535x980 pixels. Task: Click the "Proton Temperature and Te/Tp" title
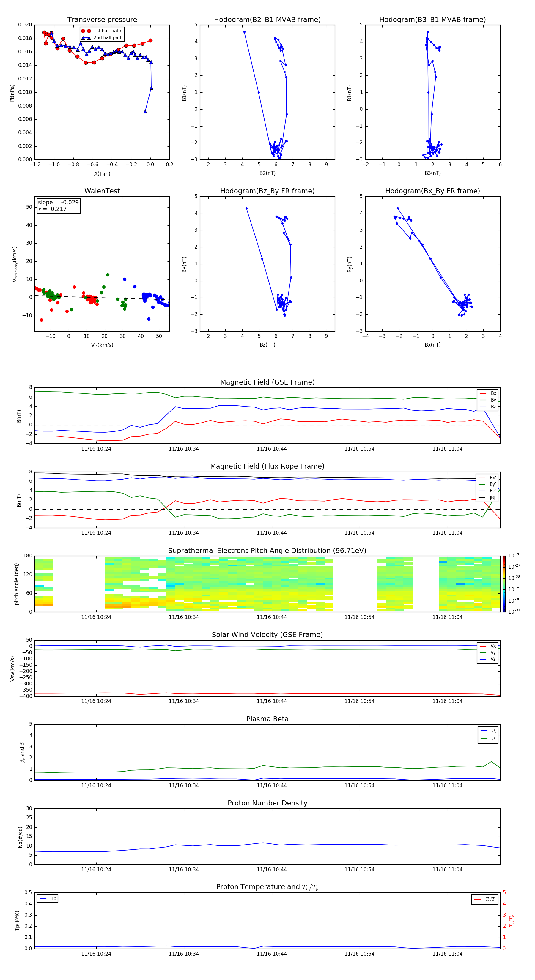[267, 887]
